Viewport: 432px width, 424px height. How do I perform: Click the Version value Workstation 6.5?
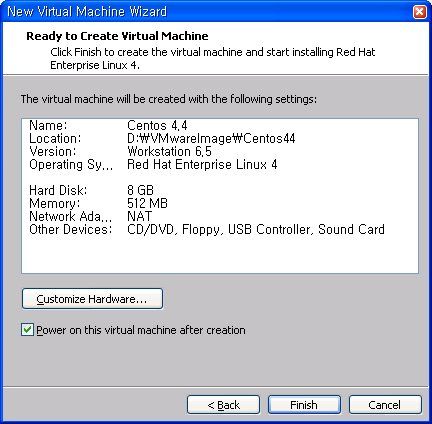(x=169, y=152)
